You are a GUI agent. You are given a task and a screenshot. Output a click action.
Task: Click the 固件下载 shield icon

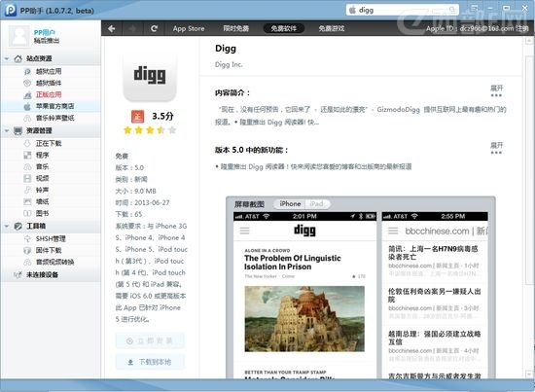pyautogui.click(x=27, y=250)
